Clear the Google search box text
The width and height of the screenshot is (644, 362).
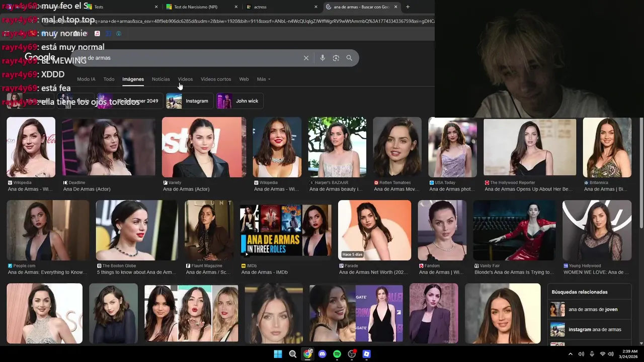[x=306, y=58]
